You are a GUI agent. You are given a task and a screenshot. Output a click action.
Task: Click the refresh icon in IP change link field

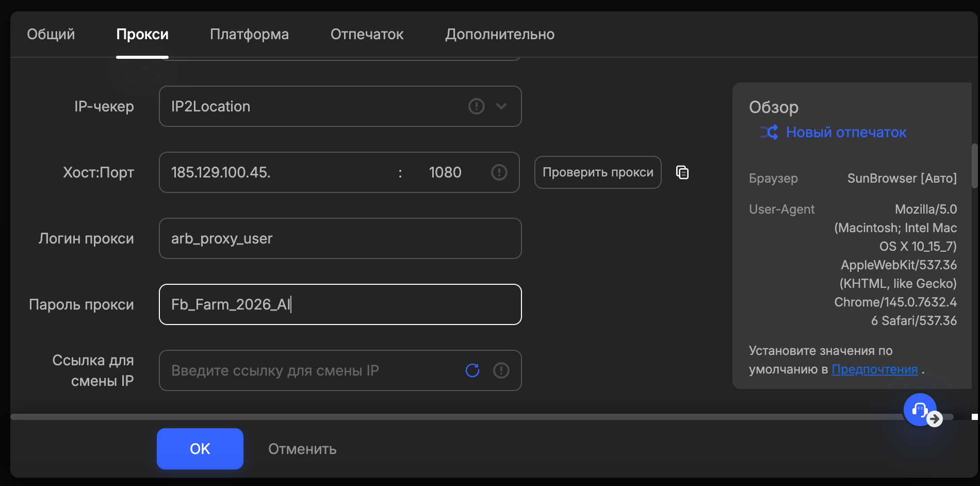point(471,370)
